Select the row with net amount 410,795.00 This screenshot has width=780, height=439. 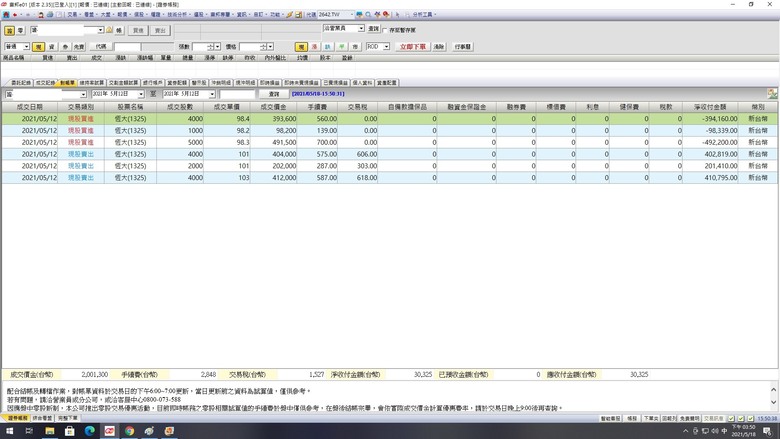click(390, 177)
